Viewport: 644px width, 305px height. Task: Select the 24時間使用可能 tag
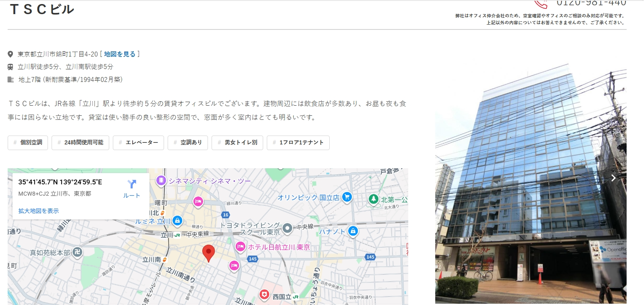coord(80,143)
